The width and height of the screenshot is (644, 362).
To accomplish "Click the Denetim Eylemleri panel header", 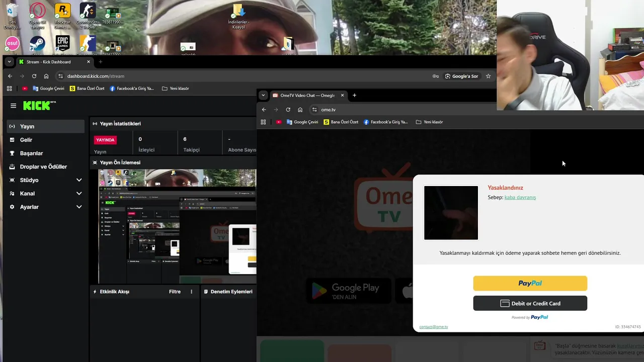I will point(228,292).
